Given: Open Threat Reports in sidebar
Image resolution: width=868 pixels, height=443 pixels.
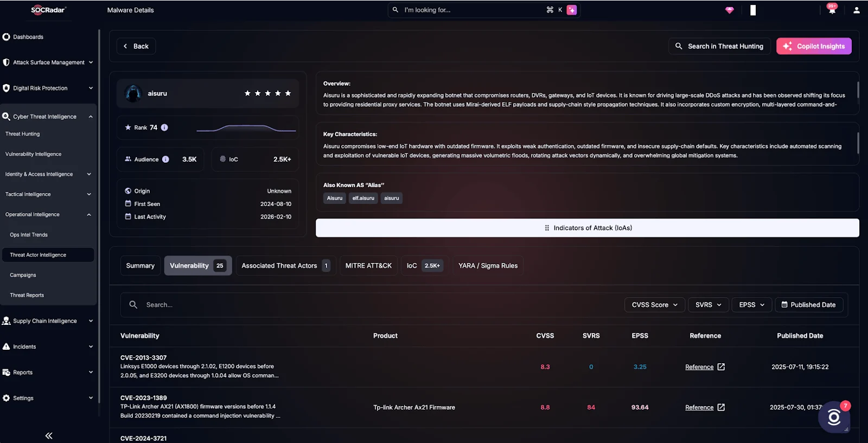Looking at the screenshot, I should [x=27, y=295].
